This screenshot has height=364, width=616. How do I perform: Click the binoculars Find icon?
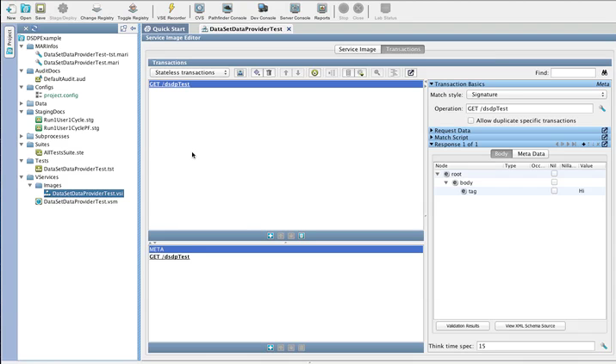tap(605, 73)
